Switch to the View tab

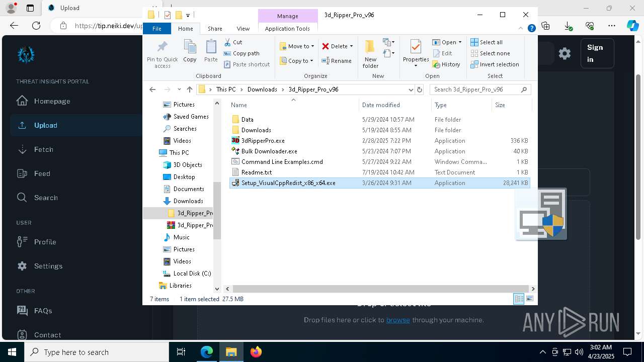(x=243, y=29)
